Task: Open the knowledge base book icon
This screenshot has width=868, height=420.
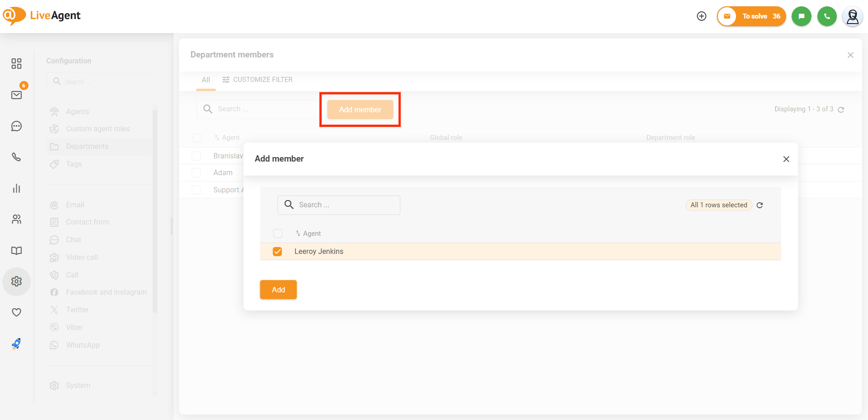Action: coord(17,251)
